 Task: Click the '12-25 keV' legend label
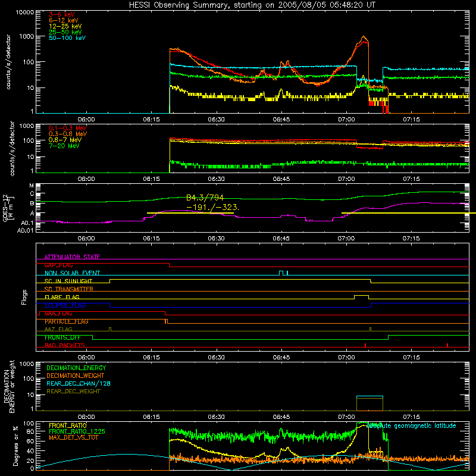pos(65,26)
